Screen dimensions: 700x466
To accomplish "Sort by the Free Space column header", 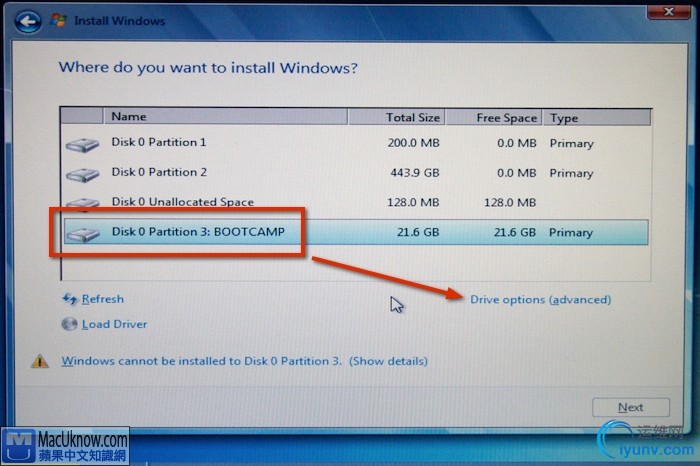I will coord(494,117).
